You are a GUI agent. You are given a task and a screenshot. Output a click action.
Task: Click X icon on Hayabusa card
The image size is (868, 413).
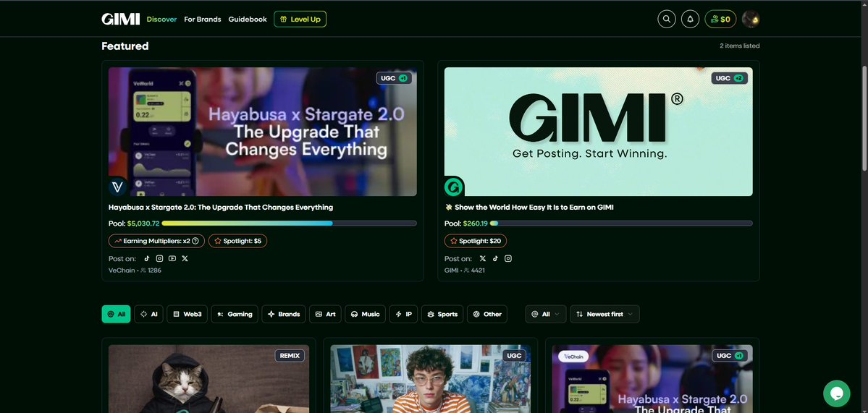tap(185, 258)
